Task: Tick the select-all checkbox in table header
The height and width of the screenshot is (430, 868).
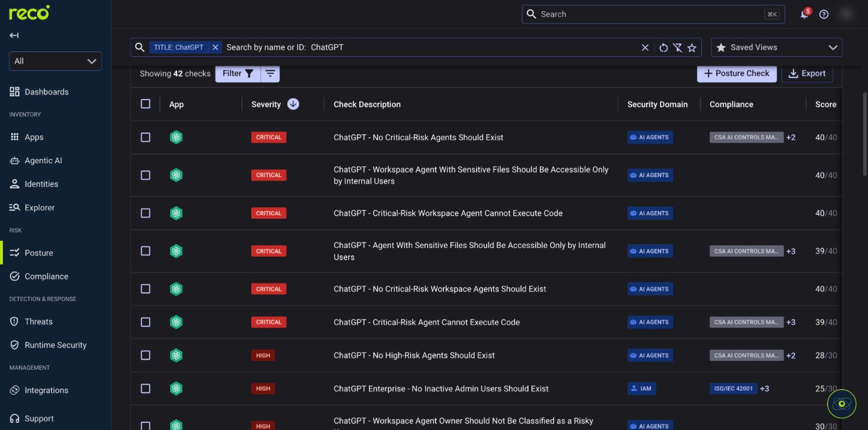Action: [146, 104]
